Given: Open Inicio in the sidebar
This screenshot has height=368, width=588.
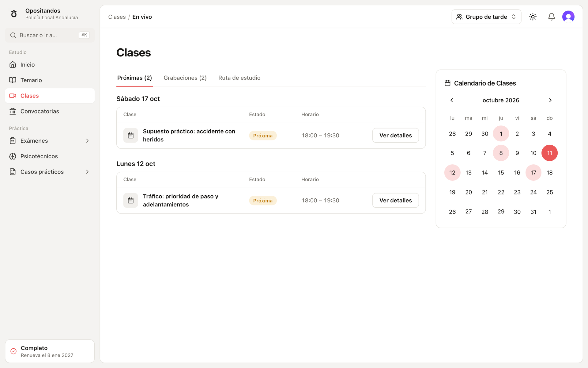Looking at the screenshot, I should pyautogui.click(x=50, y=64).
